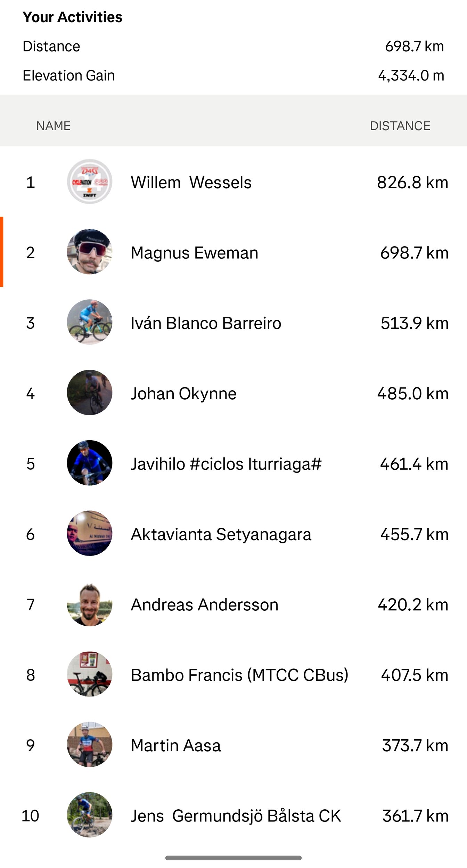Tap Jens Germundsjö's avatar
Viewport: 467px width, 868px height.
(x=90, y=815)
